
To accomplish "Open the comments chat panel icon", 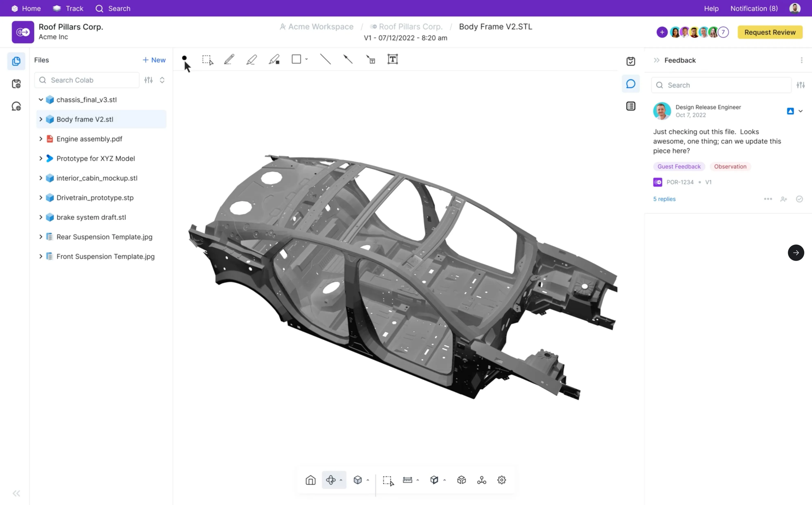I will (631, 84).
